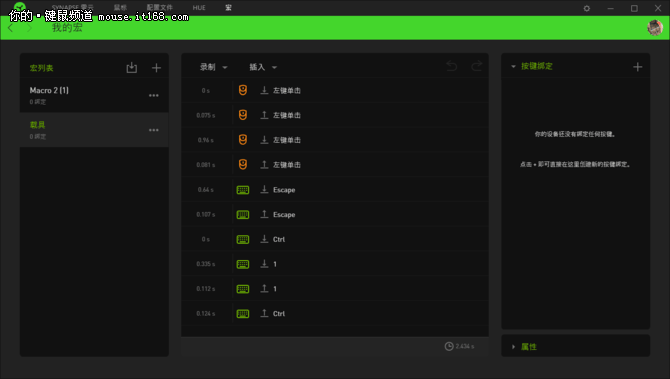Click key-up arrow in 0.107 s Escape row

coord(264,214)
